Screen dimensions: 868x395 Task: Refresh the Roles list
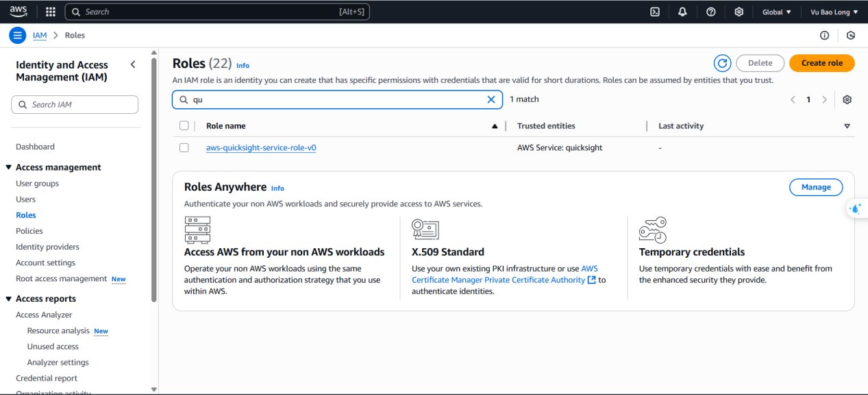(x=723, y=63)
